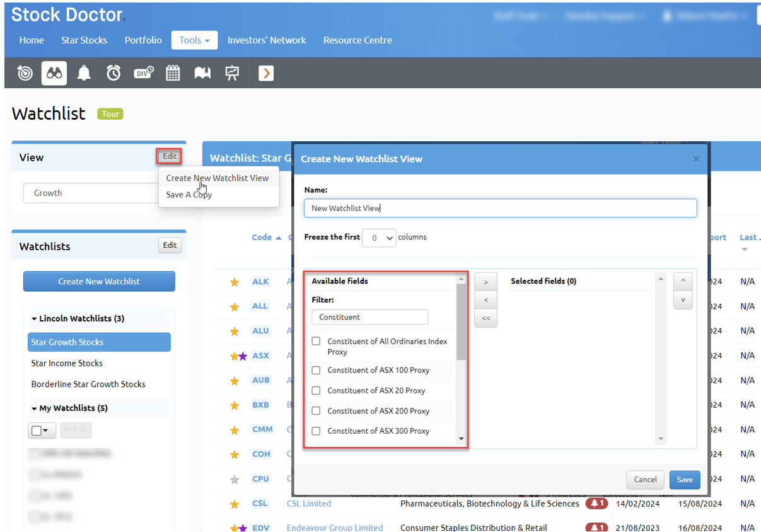This screenshot has height=532, width=761.
Task: Select the binoculars Watchlist icon
Action: pyautogui.click(x=54, y=73)
